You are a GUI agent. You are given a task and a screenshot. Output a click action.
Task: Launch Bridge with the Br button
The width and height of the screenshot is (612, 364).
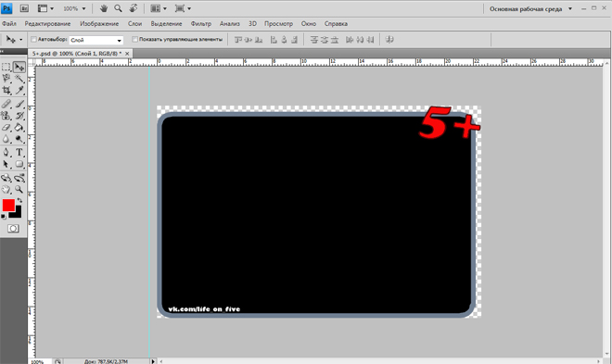(x=24, y=8)
